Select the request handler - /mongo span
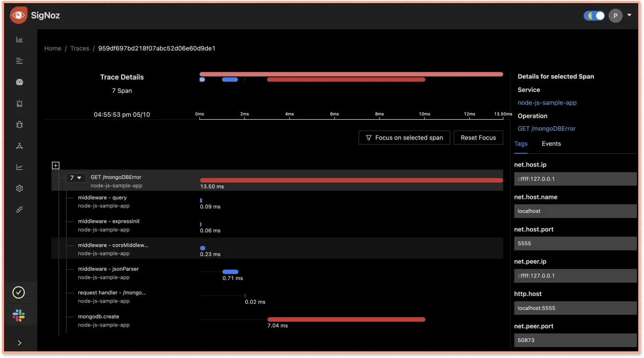The height and width of the screenshot is (358, 644). click(x=112, y=292)
